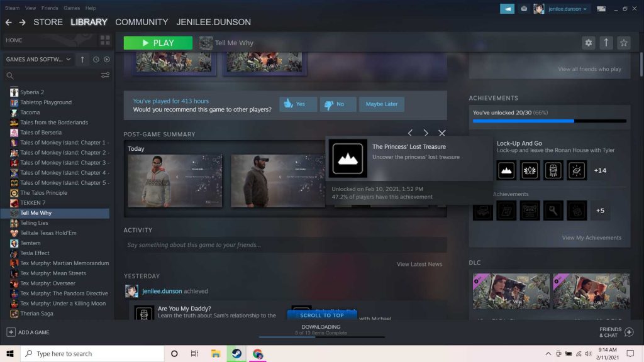Click the mountain achievement icon

coord(506,170)
